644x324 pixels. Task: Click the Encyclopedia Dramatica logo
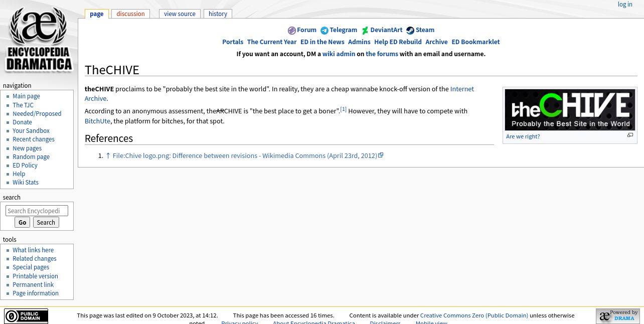click(39, 39)
